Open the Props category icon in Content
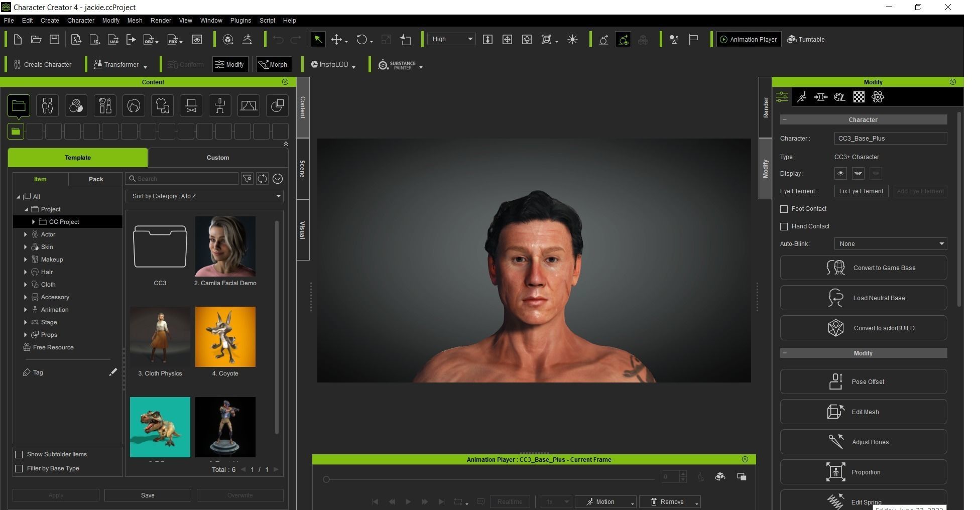Screen dimensions: 980x510 click(277, 106)
